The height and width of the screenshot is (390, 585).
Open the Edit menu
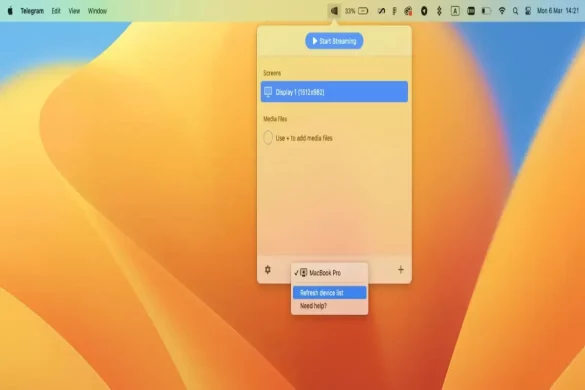point(56,11)
